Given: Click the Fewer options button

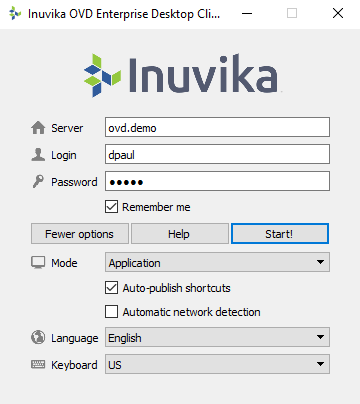Looking at the screenshot, I should click(80, 234).
